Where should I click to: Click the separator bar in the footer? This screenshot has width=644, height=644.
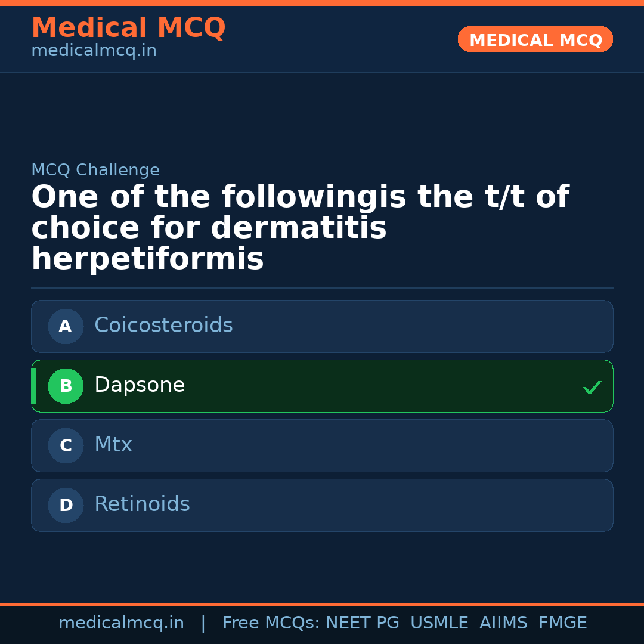pos(203,623)
